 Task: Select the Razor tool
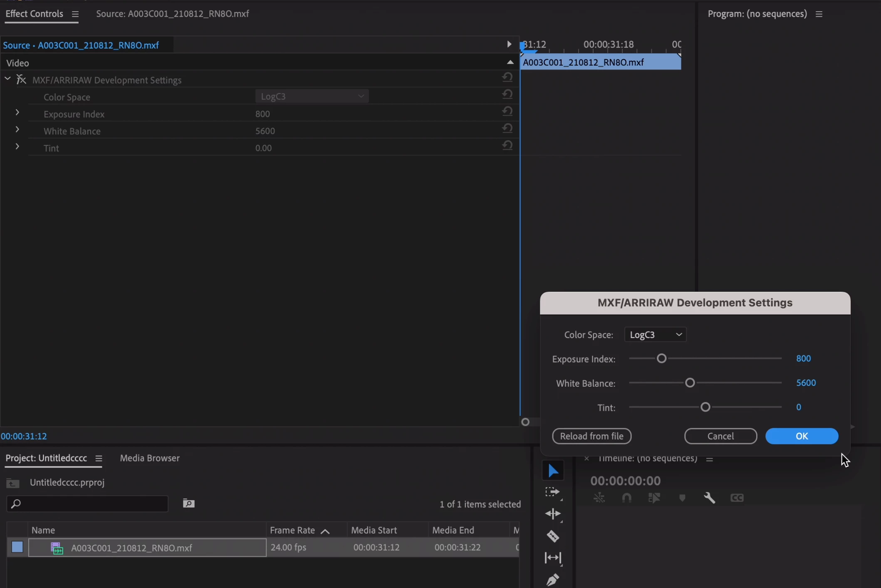coord(553,536)
